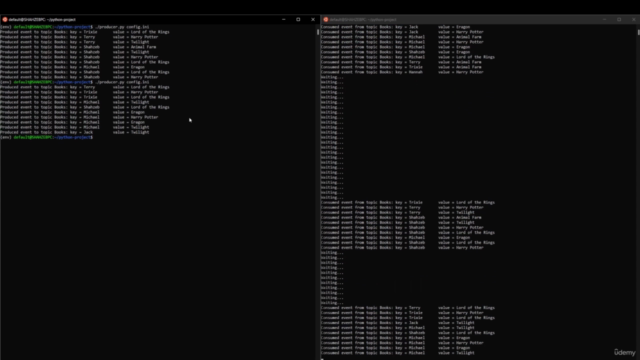Click the Ubuntu icon in producer terminal title bar
This screenshot has height=360, width=640.
5,20
